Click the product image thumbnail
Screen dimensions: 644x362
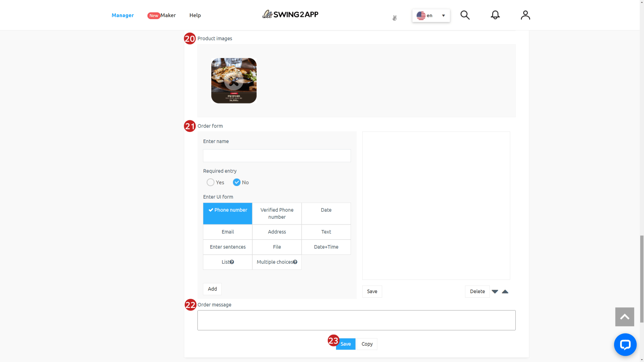[x=233, y=80]
